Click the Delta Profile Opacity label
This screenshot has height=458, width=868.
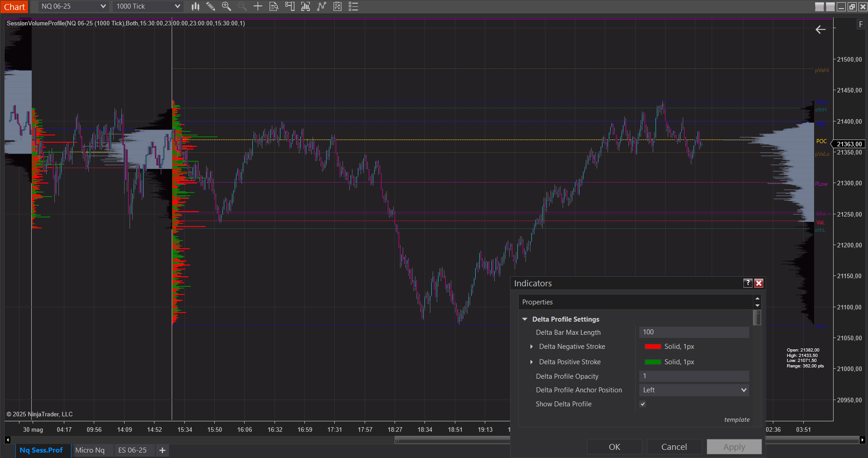coord(567,376)
